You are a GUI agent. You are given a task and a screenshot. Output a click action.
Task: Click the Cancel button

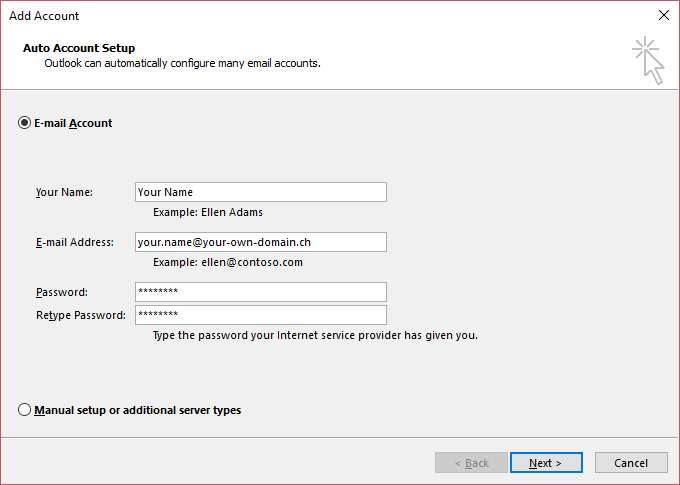click(x=631, y=463)
